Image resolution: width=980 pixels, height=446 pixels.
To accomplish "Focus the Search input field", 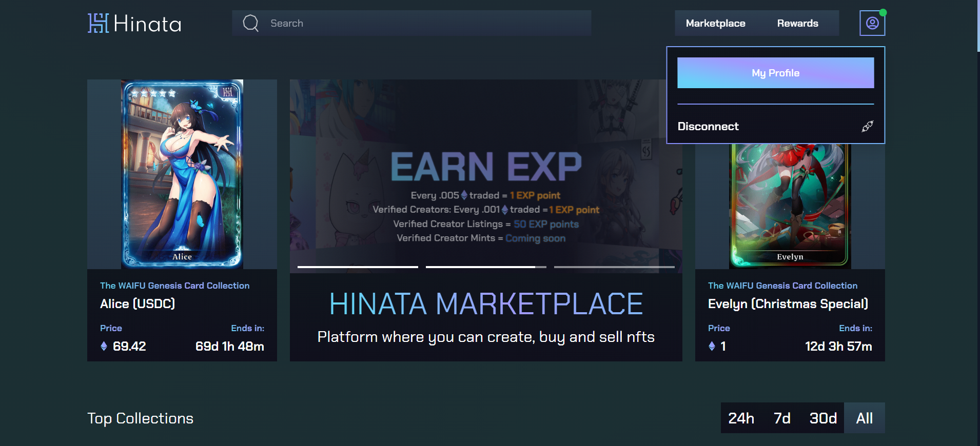I will tap(411, 23).
